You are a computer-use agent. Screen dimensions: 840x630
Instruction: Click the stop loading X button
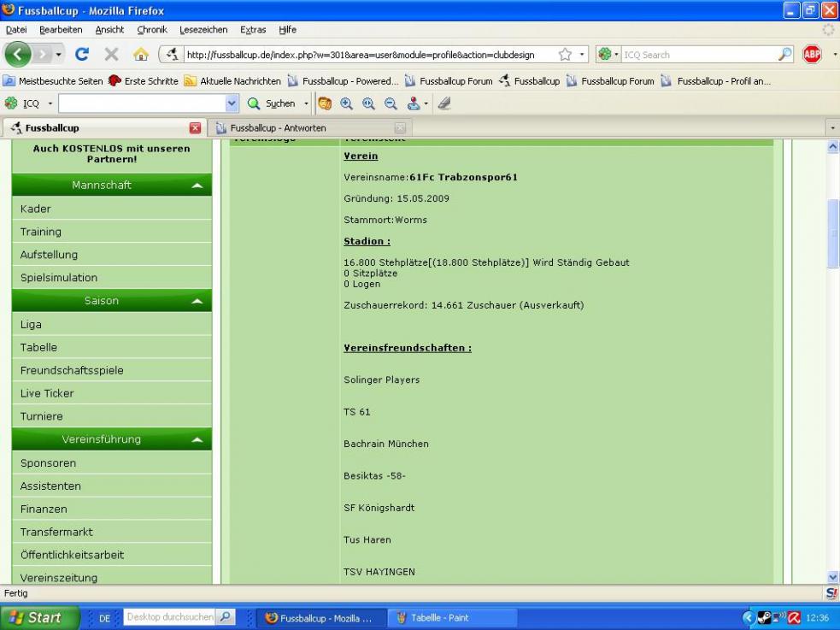point(112,55)
